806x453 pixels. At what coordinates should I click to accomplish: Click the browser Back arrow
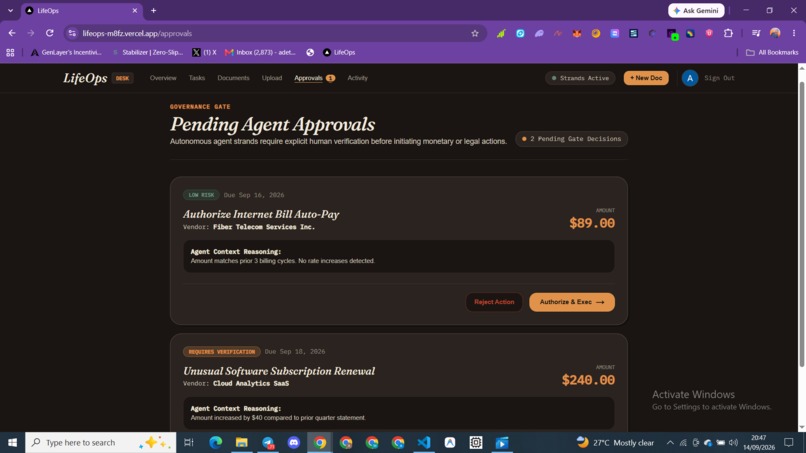click(x=12, y=33)
